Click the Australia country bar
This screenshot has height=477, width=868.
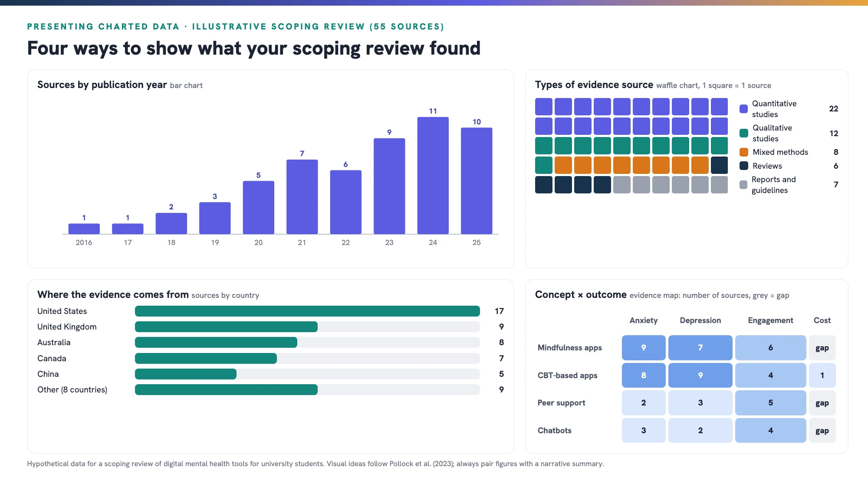click(216, 343)
